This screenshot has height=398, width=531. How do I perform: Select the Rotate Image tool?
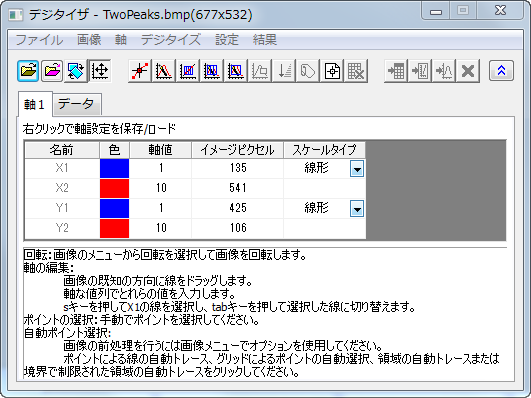(76, 71)
